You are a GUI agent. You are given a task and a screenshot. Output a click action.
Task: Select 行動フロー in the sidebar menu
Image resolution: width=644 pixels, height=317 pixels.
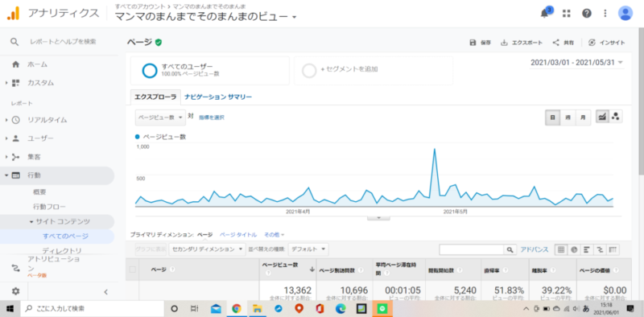pos(49,207)
